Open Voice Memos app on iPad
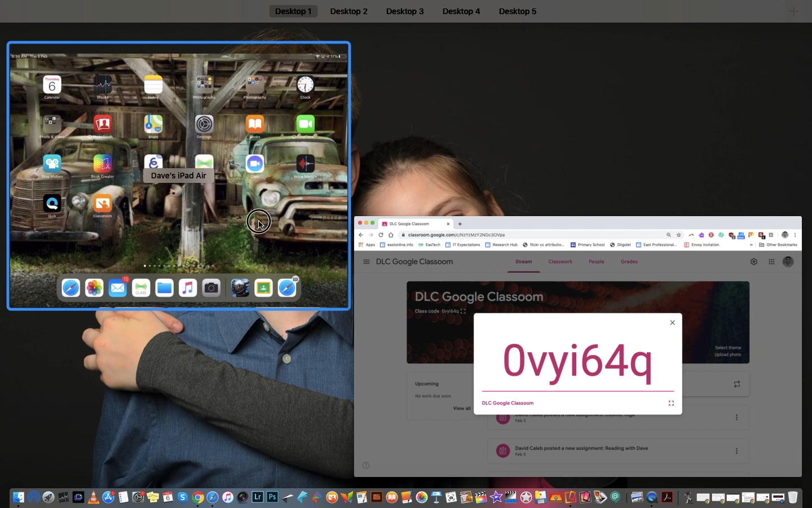This screenshot has width=812, height=508. [x=305, y=164]
